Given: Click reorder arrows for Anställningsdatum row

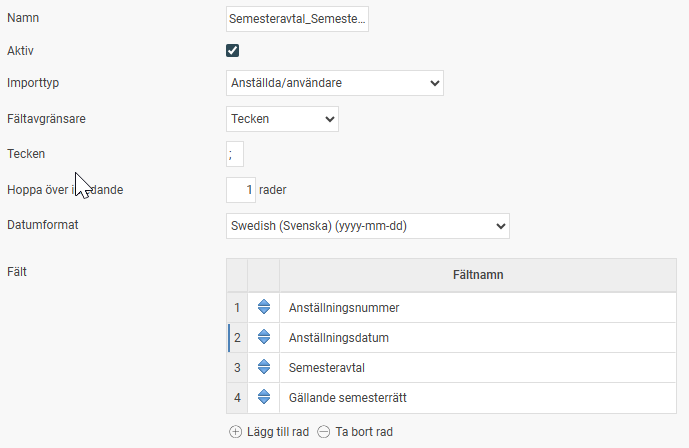Looking at the screenshot, I should pos(264,337).
